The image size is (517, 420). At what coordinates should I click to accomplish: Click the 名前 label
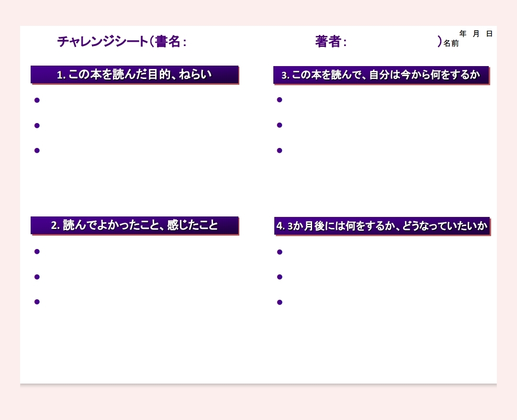(x=451, y=44)
